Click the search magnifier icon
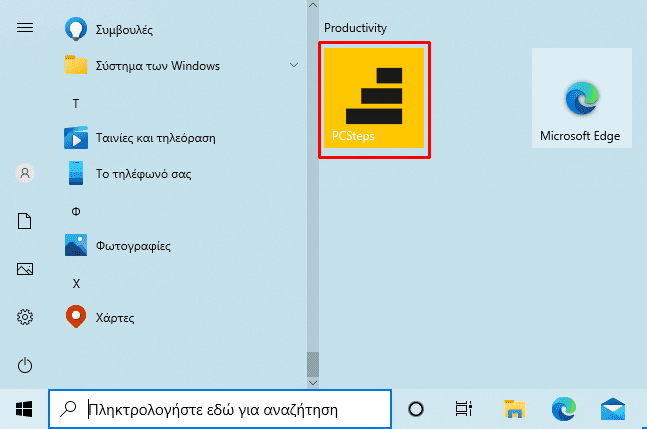Viewport: 647px width, 429px height. 68,409
